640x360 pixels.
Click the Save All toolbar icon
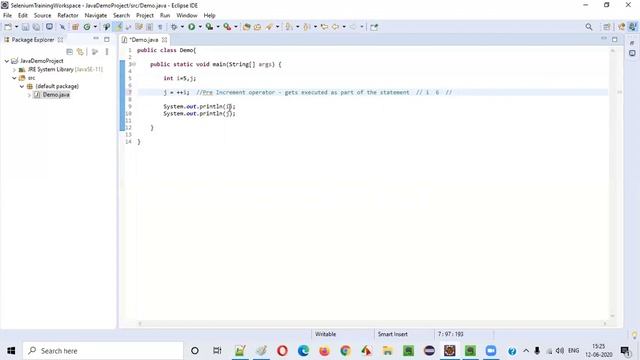pyautogui.click(x=36, y=27)
